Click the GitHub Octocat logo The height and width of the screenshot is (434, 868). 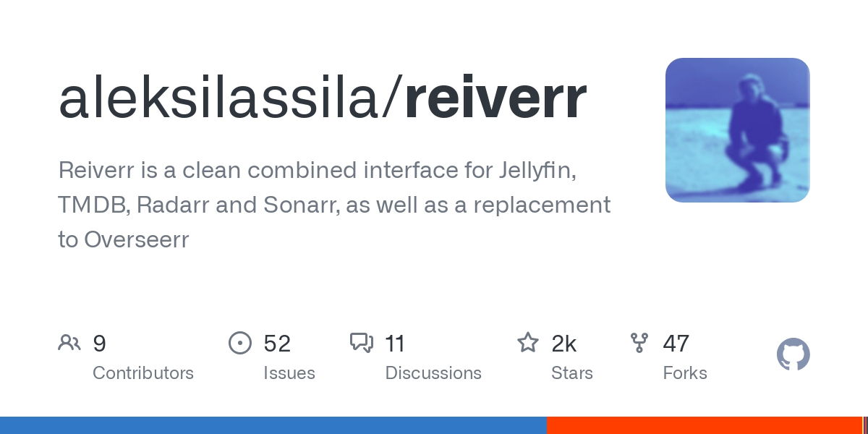pyautogui.click(x=793, y=355)
